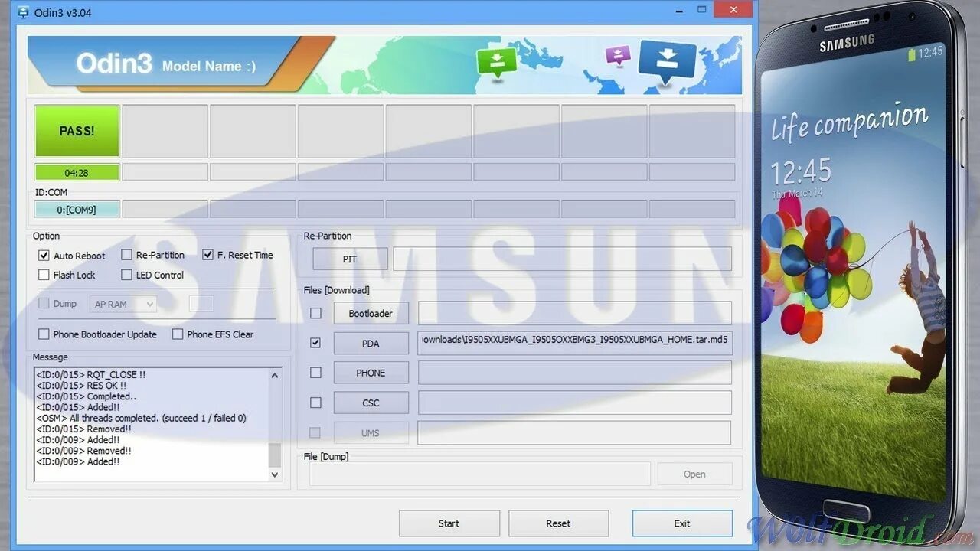Toggle the Auto Reboot checkbox
The width and height of the screenshot is (980, 551).
(44, 256)
